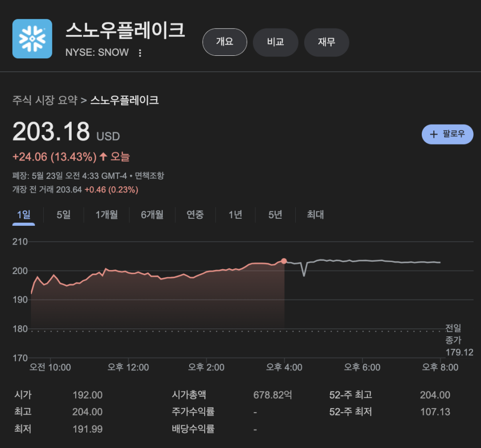
Task: Click the 52-주 최저 label
Action: pos(351,412)
